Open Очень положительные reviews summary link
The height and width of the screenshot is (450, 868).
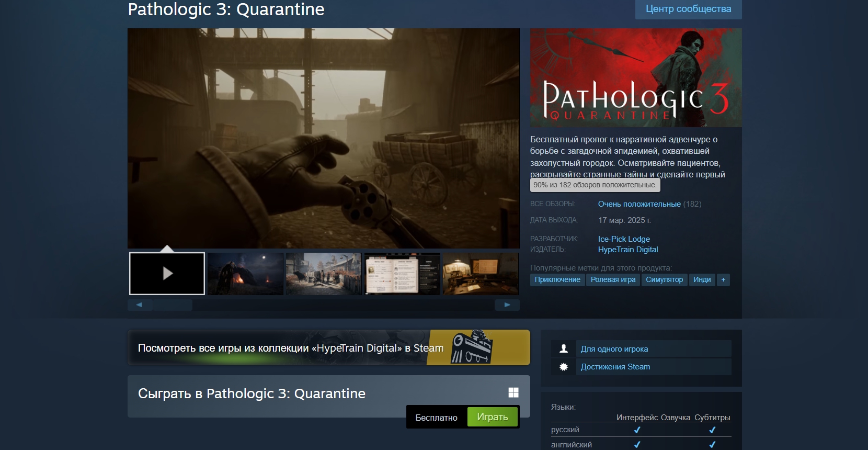(x=639, y=204)
